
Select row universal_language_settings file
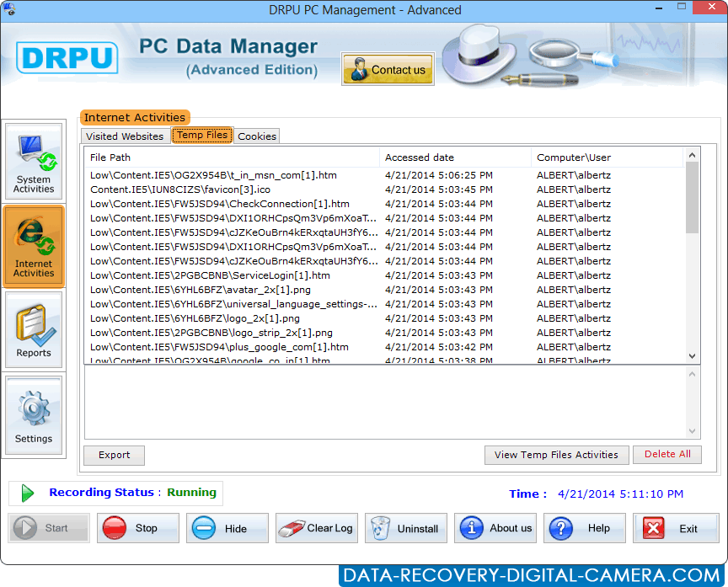[384, 304]
